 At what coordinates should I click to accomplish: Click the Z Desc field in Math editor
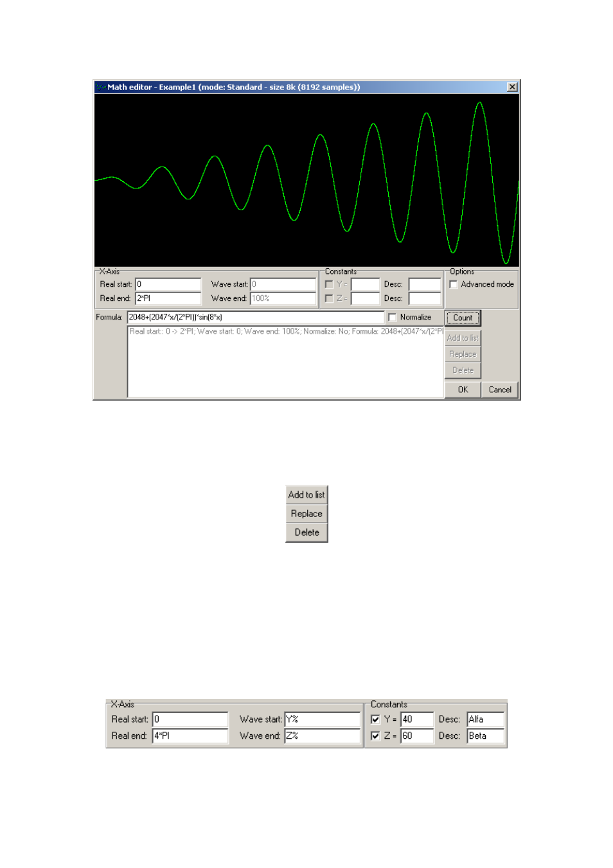425,298
